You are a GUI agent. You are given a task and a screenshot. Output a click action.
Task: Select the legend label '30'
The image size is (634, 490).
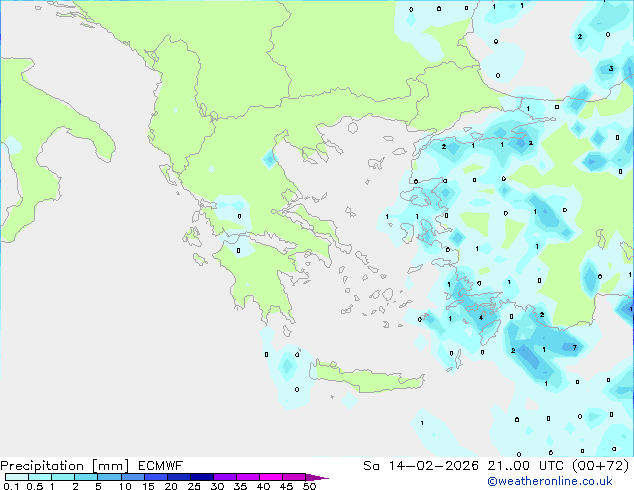pyautogui.click(x=218, y=486)
